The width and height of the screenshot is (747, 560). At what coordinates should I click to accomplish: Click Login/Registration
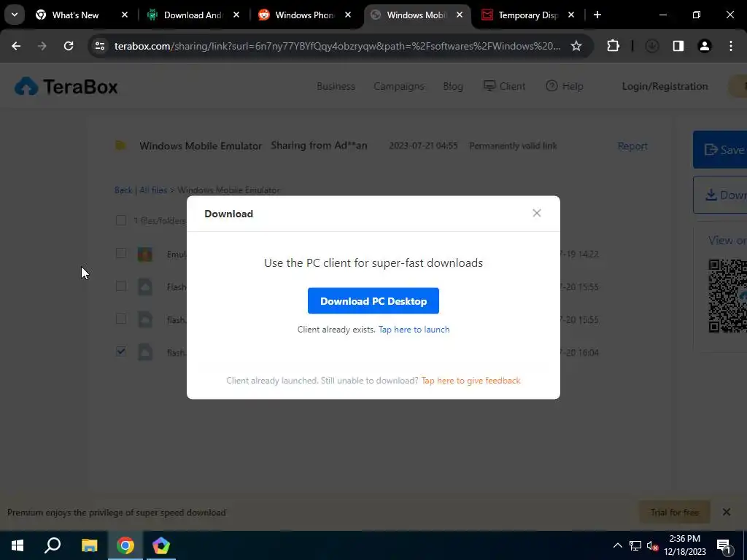[665, 86]
